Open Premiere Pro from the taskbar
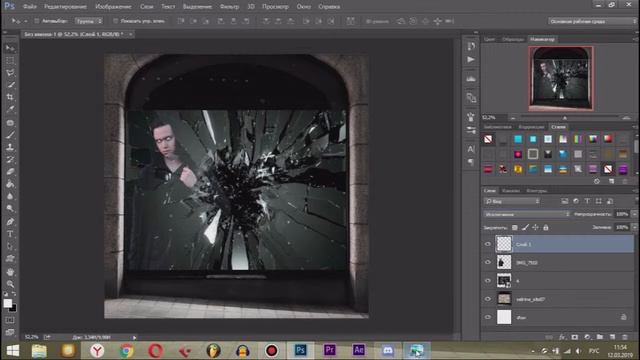Screen dimensions: 640x360 [x=329, y=350]
